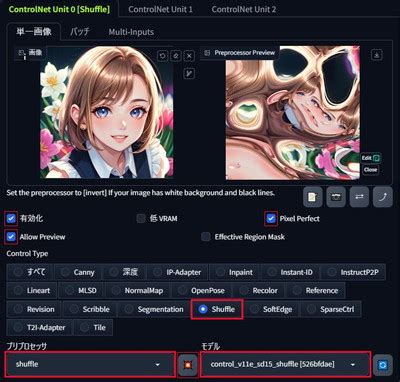Click the curved arrow send dimensions icon

383,197
